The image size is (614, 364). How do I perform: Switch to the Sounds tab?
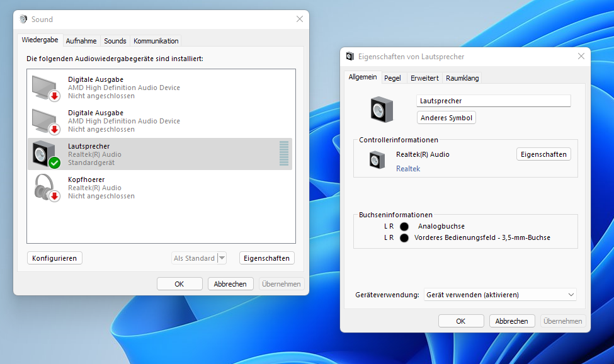coord(115,41)
